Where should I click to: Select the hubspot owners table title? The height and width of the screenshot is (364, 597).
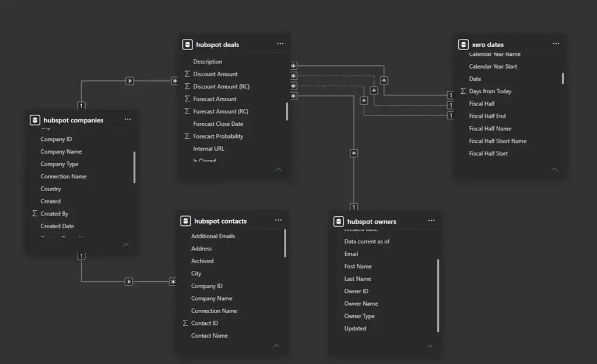coord(371,222)
